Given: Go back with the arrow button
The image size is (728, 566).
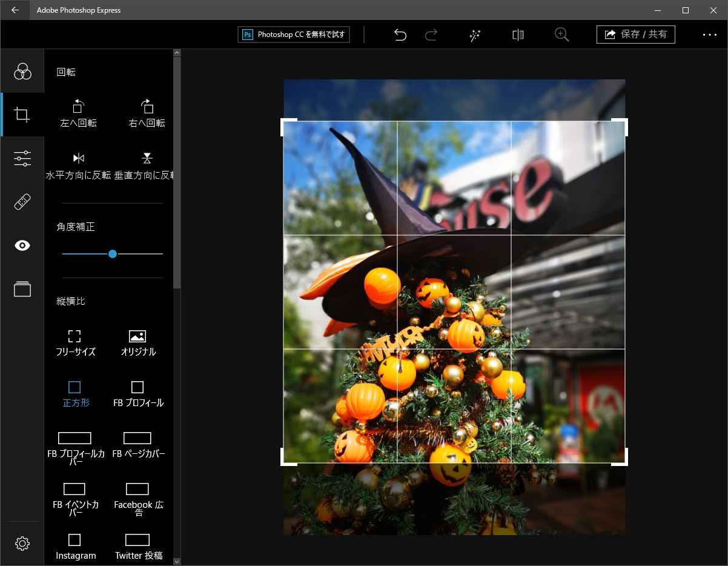Looking at the screenshot, I should click(x=15, y=10).
